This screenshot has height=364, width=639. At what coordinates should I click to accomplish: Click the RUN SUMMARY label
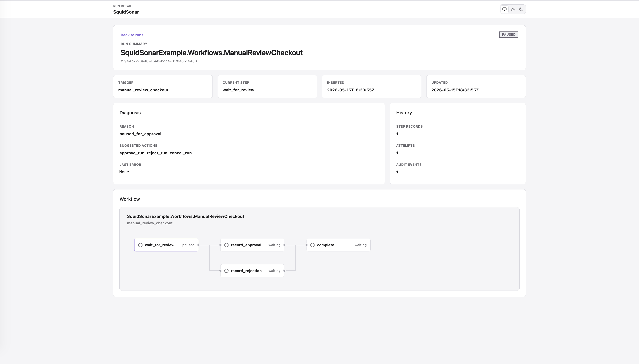click(134, 44)
